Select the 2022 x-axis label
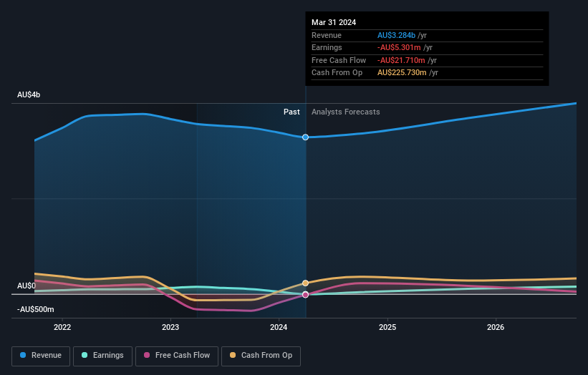 (62, 327)
